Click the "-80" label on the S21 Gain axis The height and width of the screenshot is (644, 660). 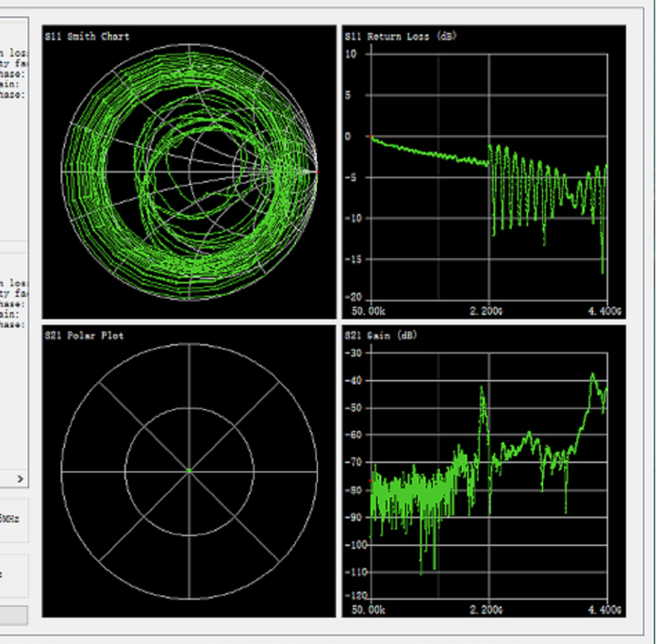pos(354,490)
